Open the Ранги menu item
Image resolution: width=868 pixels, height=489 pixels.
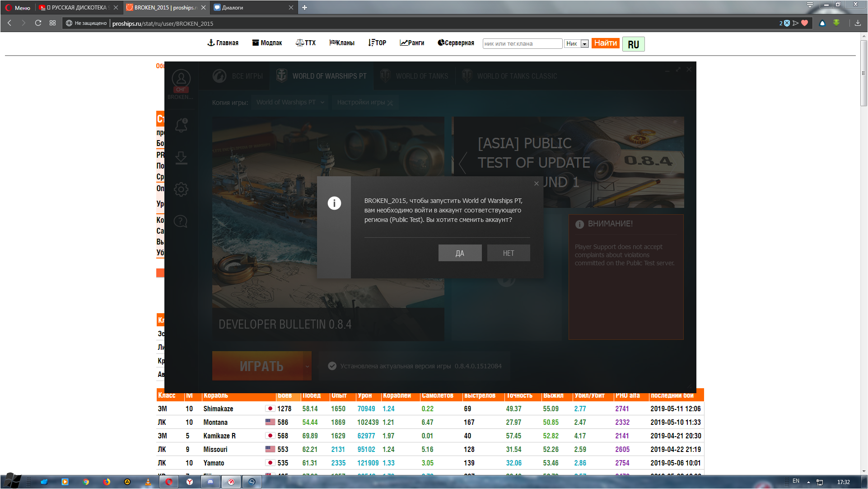pyautogui.click(x=412, y=43)
